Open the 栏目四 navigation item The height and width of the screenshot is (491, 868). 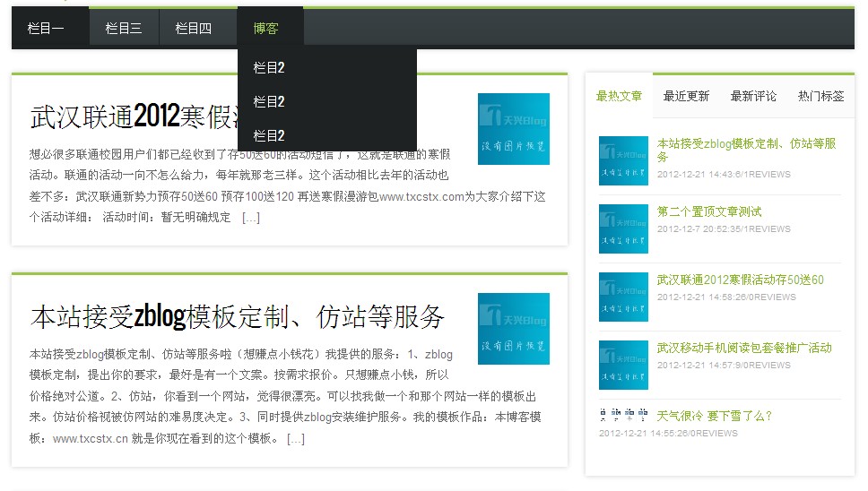pyautogui.click(x=193, y=28)
